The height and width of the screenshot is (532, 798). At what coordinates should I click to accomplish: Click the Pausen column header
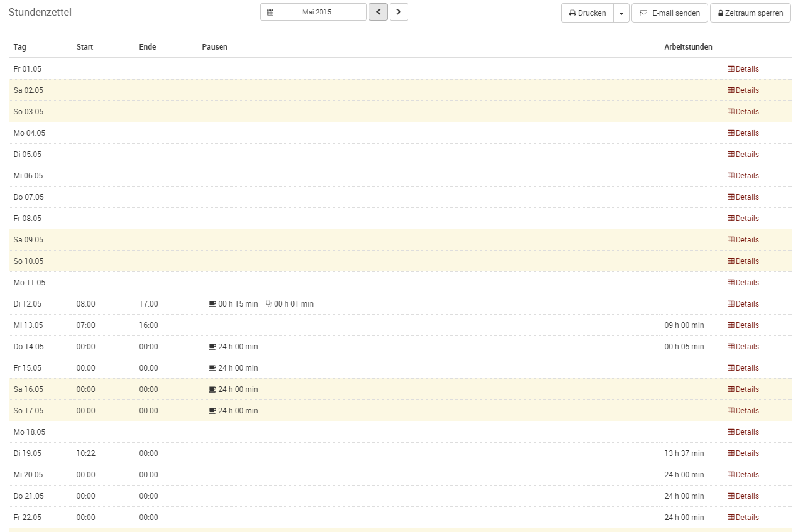click(x=215, y=47)
